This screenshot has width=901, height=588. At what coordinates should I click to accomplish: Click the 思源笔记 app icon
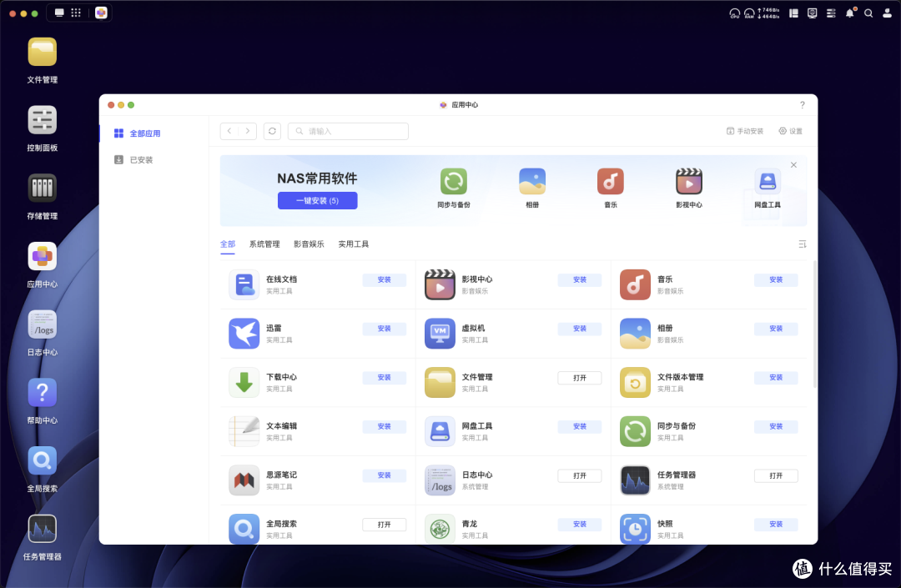pos(244,480)
